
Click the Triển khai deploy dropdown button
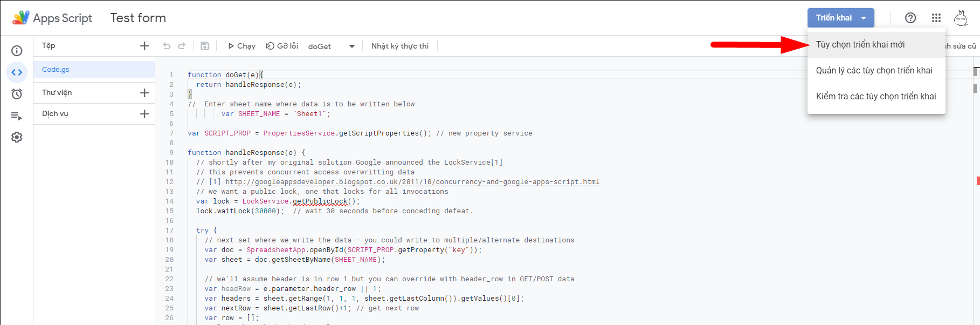click(840, 18)
